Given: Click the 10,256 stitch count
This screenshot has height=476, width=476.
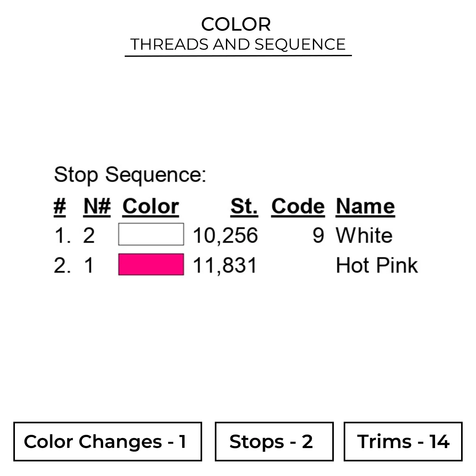Looking at the screenshot, I should click(225, 235).
